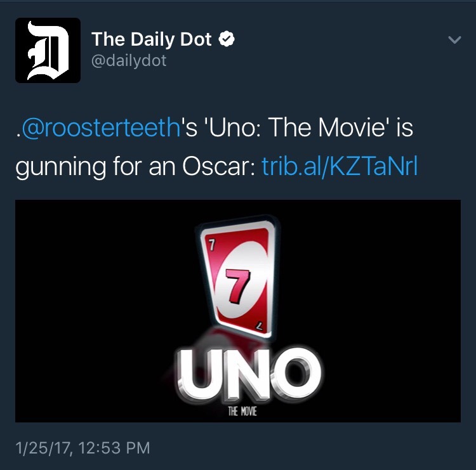Click the blue verified badge checkmark
This screenshot has width=476, height=470.
tap(227, 39)
